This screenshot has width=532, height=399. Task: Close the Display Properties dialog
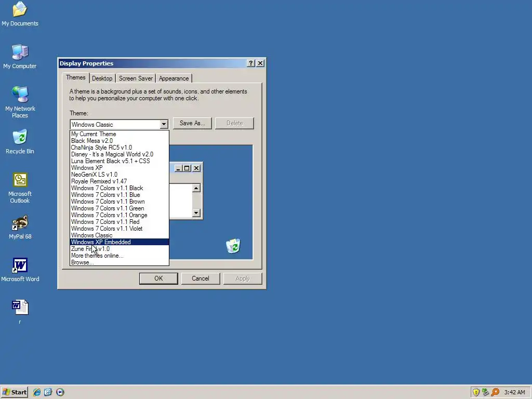click(260, 63)
